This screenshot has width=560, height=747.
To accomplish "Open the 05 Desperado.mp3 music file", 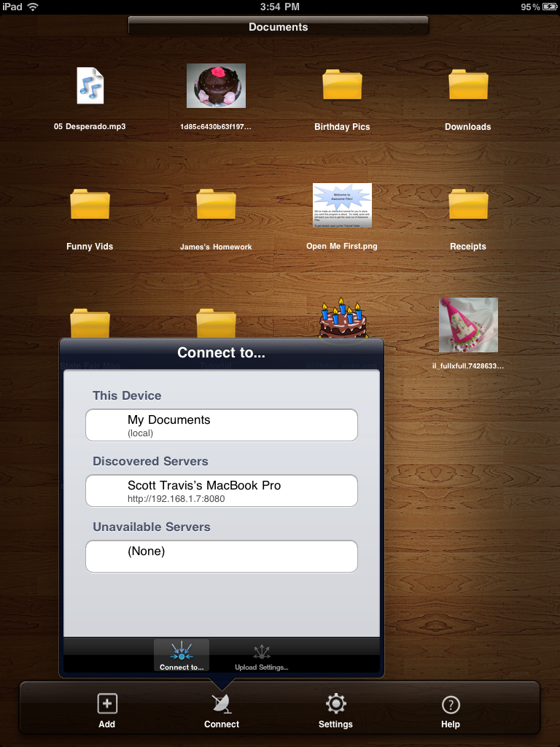I will 90,86.
